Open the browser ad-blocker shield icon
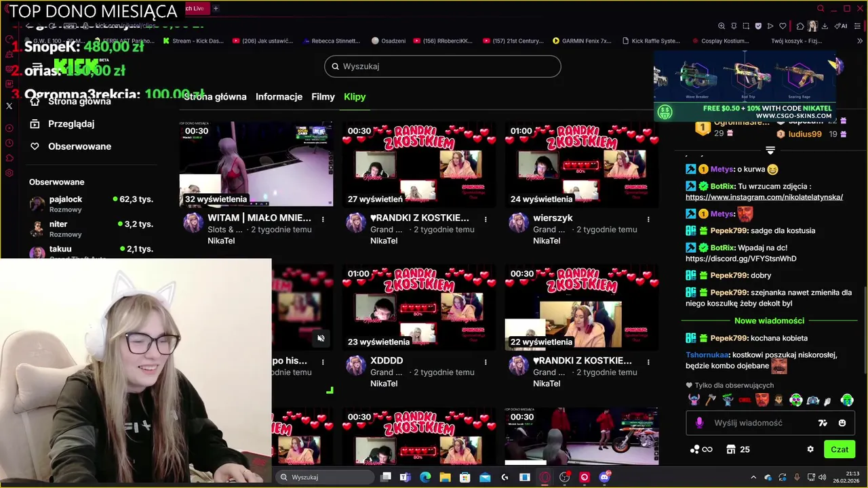 pyautogui.click(x=758, y=26)
